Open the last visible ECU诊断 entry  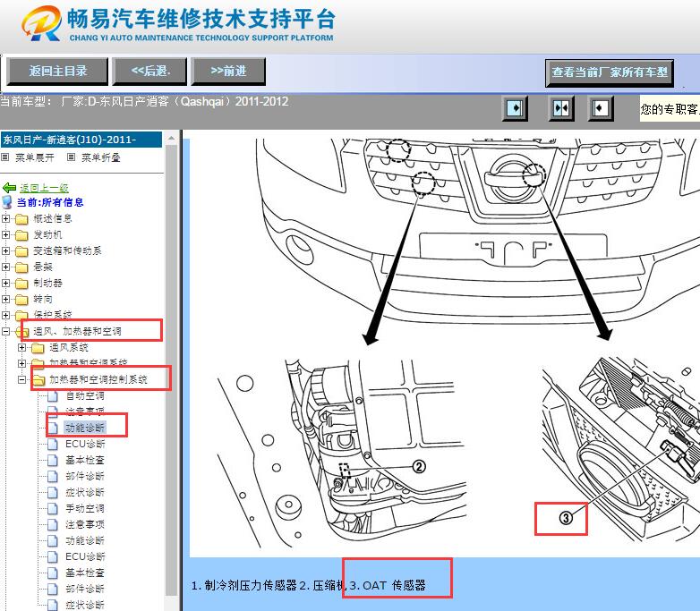[x=85, y=556]
